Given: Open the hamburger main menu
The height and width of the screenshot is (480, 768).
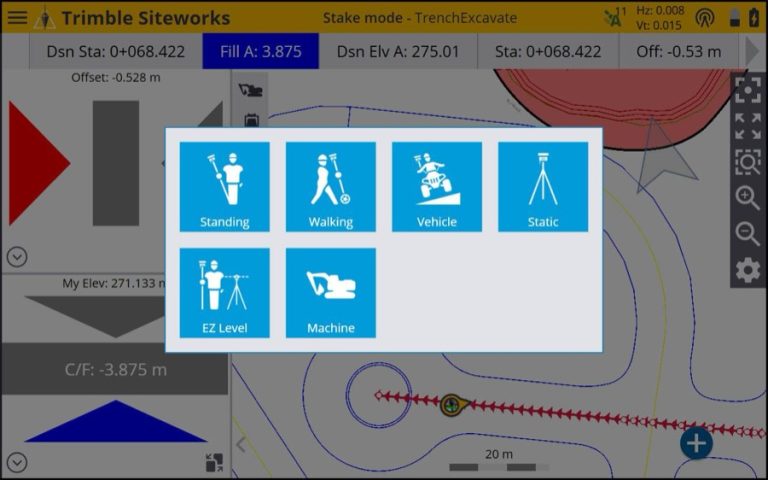Looking at the screenshot, I should [x=17, y=18].
